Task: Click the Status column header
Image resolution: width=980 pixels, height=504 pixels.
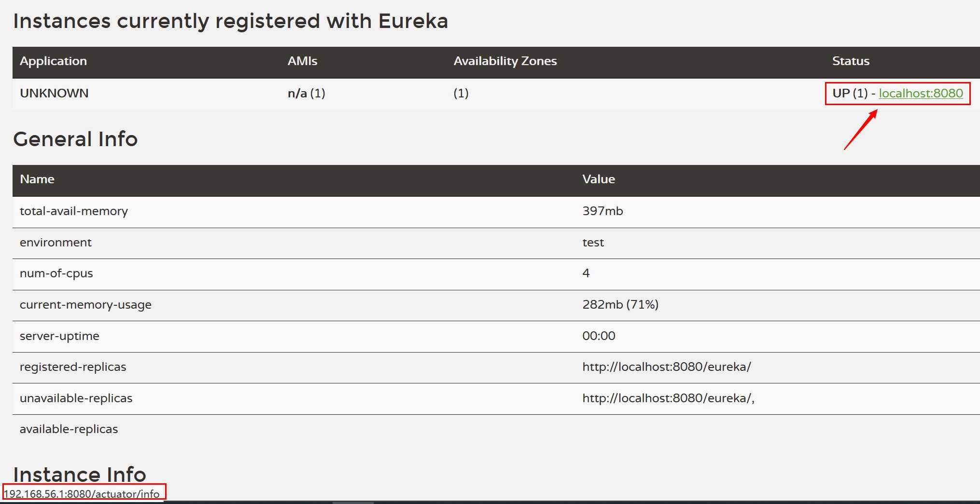Action: pyautogui.click(x=851, y=61)
